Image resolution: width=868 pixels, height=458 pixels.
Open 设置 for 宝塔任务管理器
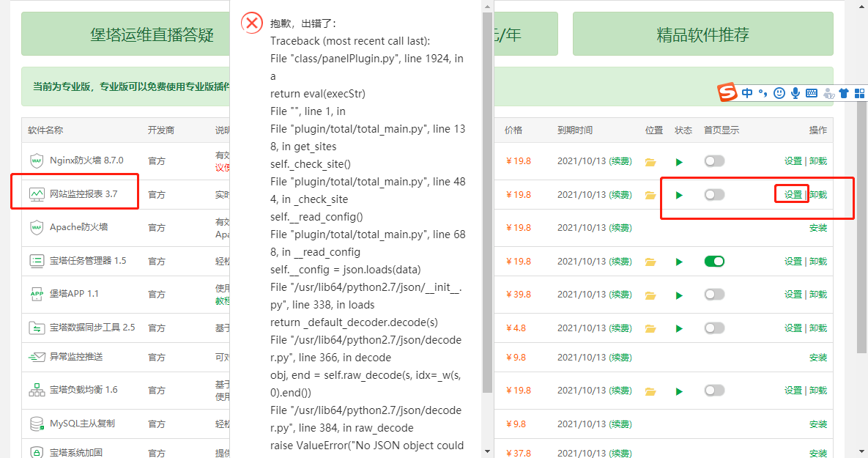coord(793,261)
